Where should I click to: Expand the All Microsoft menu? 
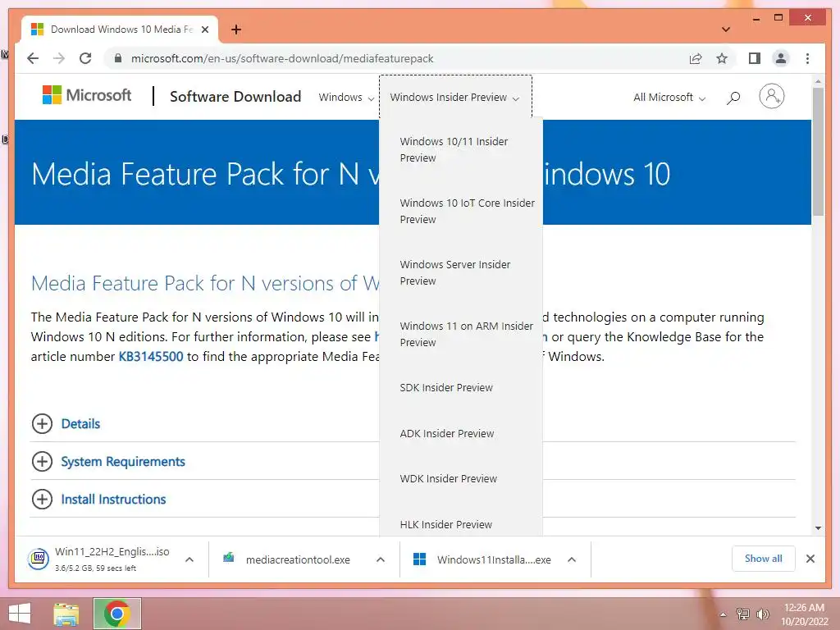(x=669, y=98)
